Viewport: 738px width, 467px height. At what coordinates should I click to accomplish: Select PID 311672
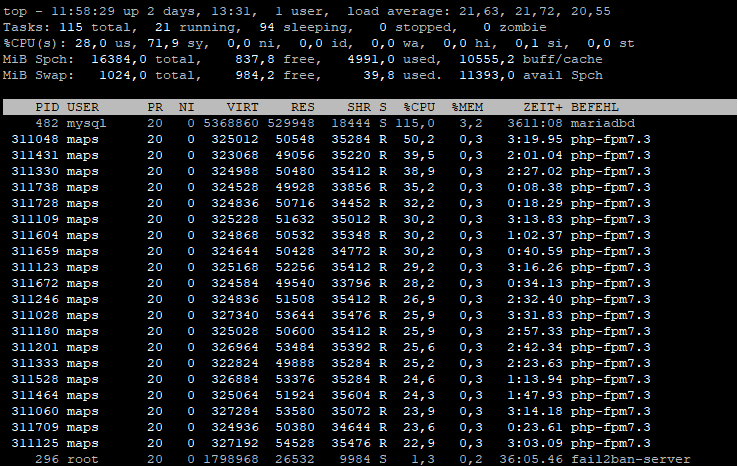[x=35, y=283]
